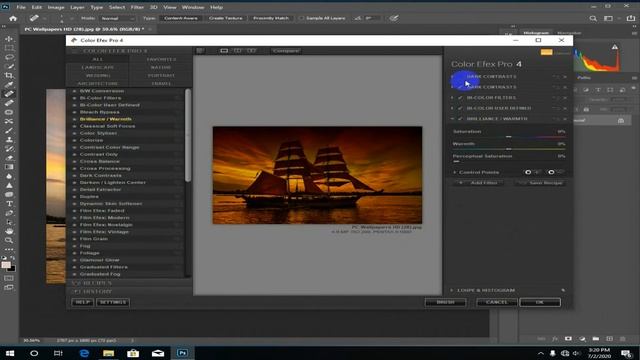The image size is (640, 360).
Task: Click the Cancel button
Action: pos(497,302)
